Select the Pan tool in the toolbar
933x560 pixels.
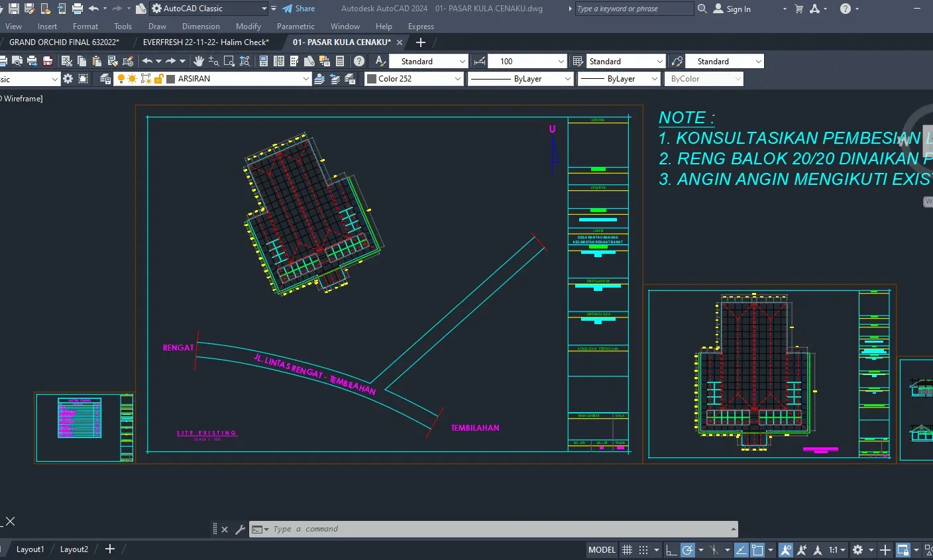pos(199,61)
